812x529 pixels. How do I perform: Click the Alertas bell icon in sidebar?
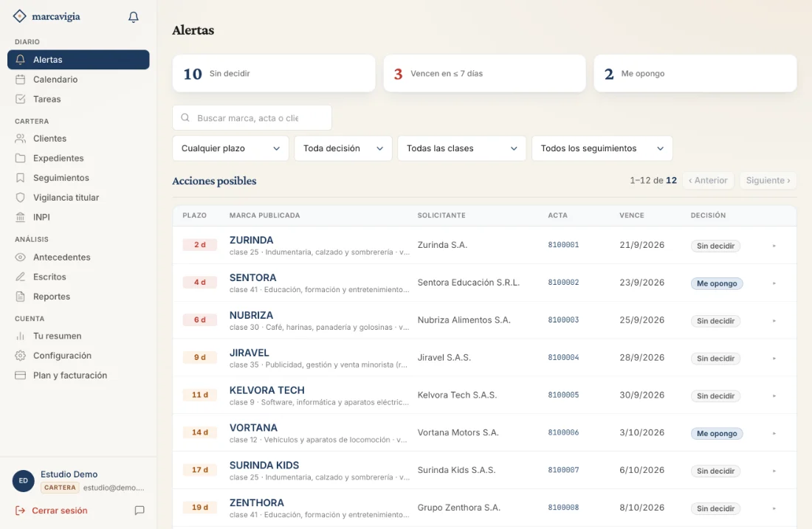20,60
